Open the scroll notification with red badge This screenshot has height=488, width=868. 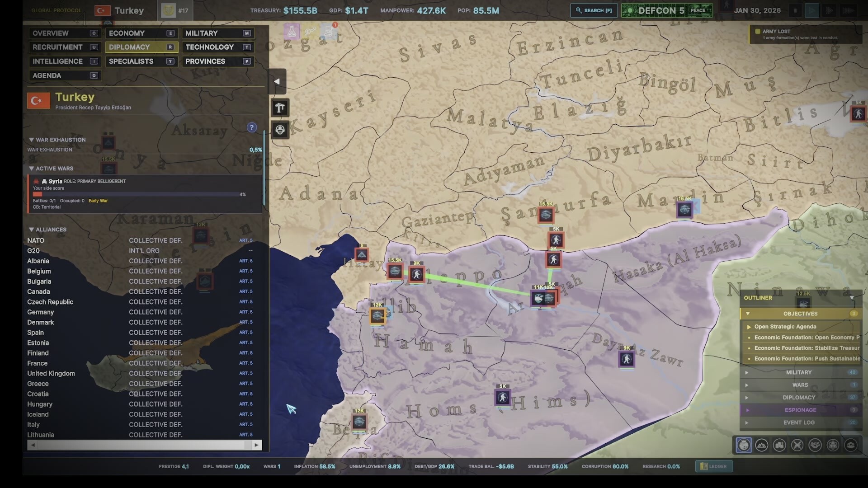click(329, 32)
